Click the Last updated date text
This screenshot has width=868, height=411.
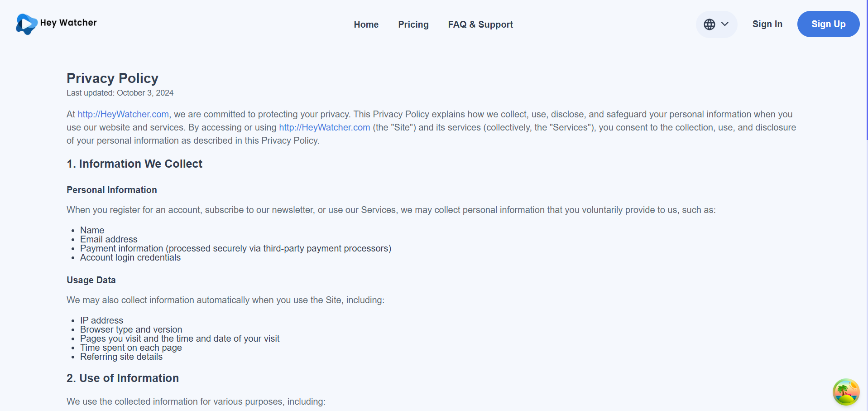point(120,92)
